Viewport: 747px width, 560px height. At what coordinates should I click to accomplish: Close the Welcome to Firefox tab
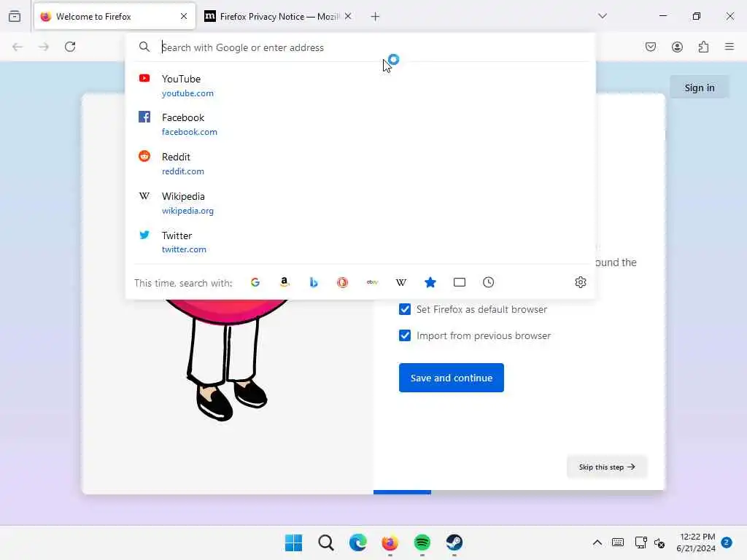pyautogui.click(x=184, y=16)
